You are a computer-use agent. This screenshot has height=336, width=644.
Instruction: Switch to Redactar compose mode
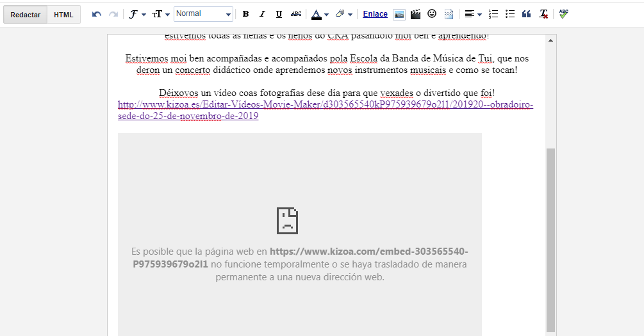pyautogui.click(x=25, y=15)
